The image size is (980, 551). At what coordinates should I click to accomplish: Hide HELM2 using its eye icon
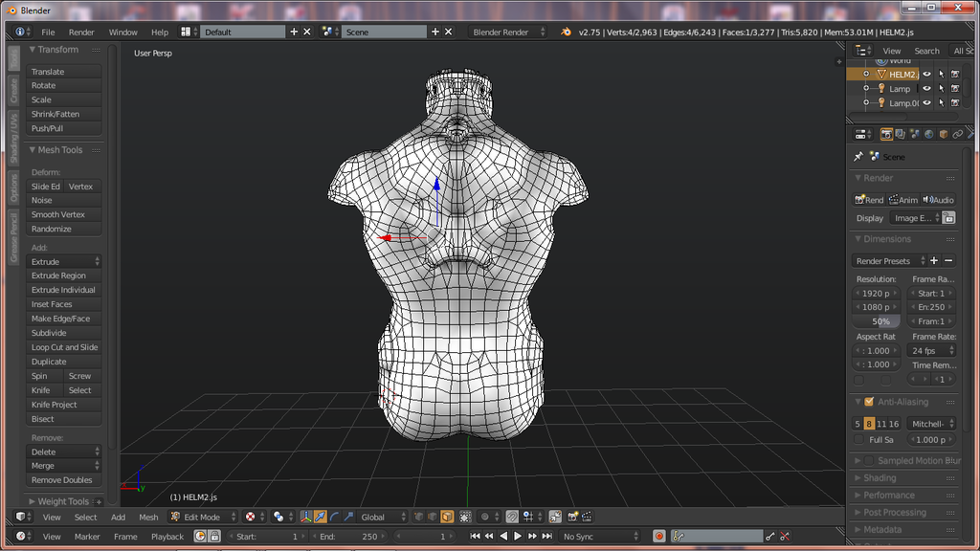pyautogui.click(x=926, y=74)
